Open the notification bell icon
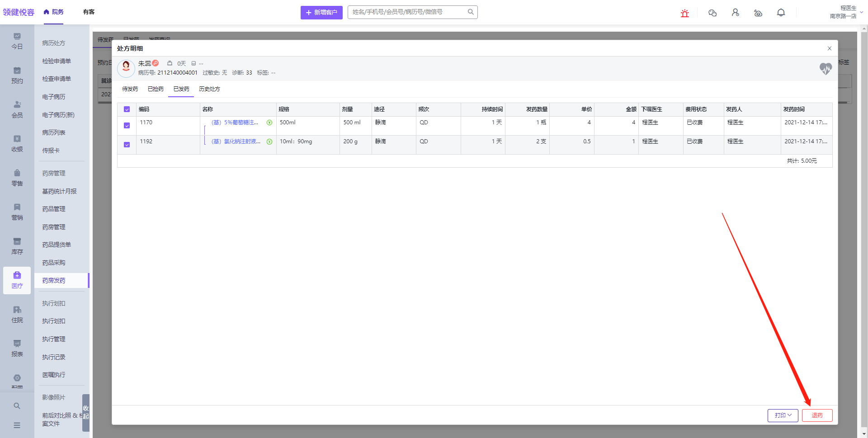The width and height of the screenshot is (868, 438). [781, 13]
